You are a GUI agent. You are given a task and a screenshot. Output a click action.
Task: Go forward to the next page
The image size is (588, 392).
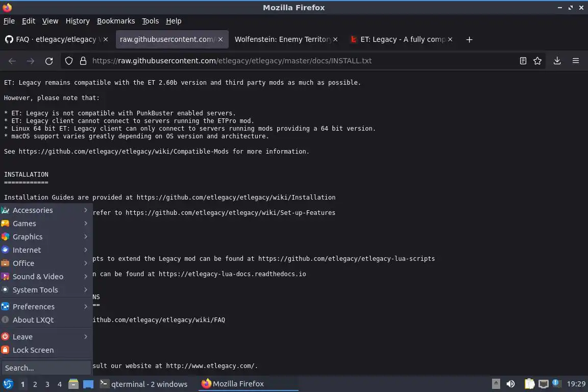point(31,61)
